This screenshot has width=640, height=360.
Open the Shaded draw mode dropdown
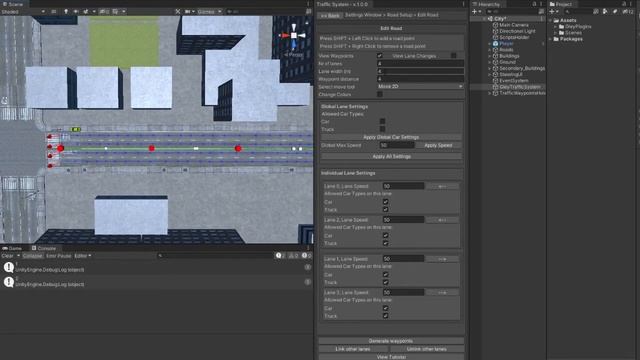(x=23, y=11)
